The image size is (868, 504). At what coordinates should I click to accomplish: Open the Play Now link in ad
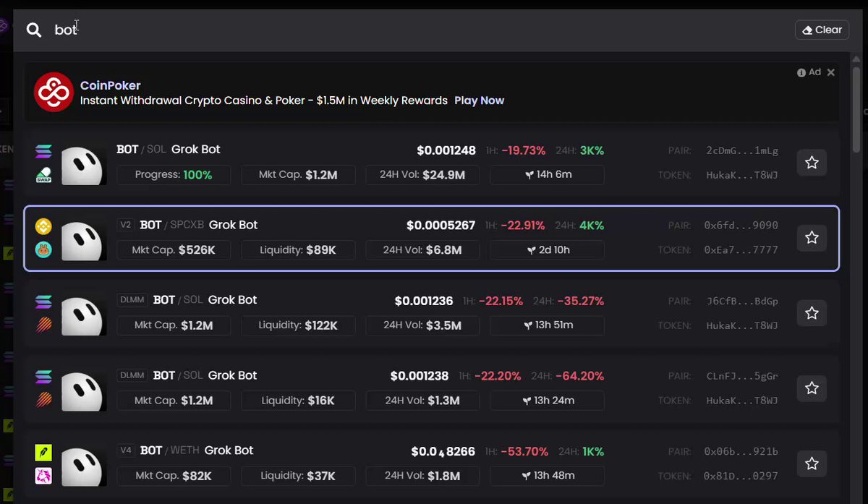tap(479, 101)
